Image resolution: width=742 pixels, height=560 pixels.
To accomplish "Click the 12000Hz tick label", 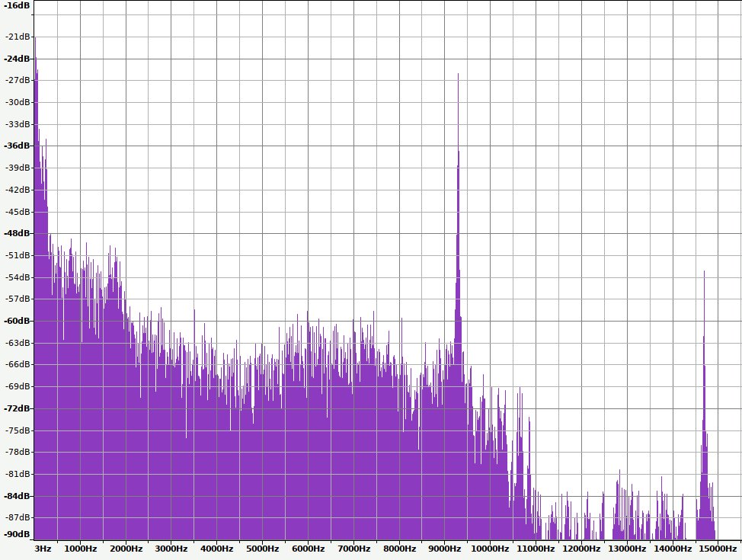I will click(580, 549).
